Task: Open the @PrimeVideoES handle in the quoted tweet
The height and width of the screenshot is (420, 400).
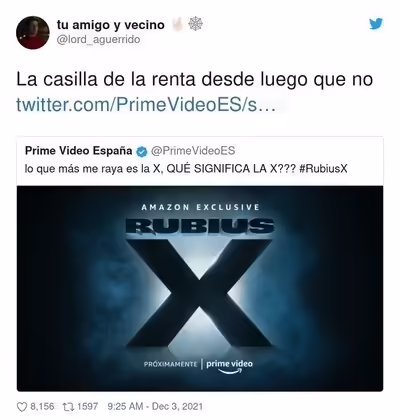Action: click(193, 151)
